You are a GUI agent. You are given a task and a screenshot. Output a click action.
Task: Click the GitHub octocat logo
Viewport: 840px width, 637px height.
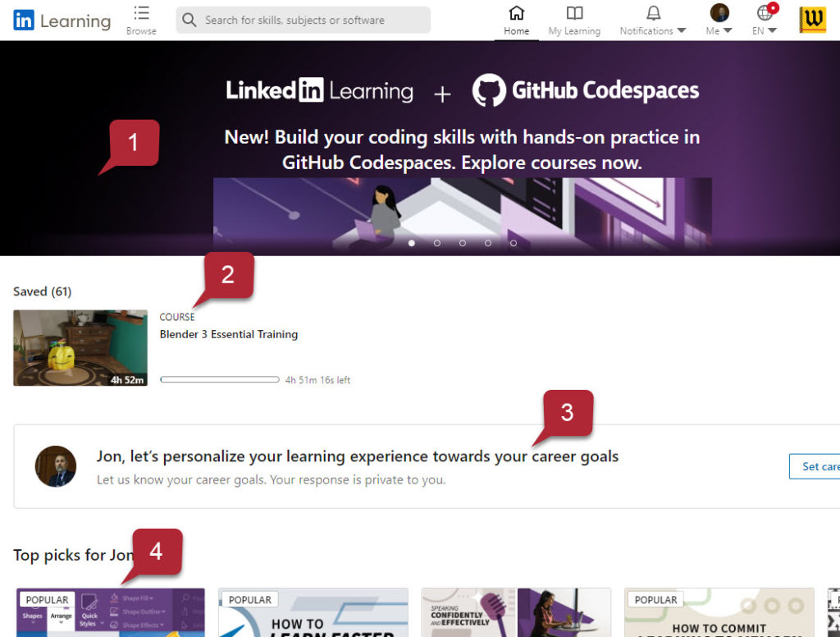(x=489, y=89)
